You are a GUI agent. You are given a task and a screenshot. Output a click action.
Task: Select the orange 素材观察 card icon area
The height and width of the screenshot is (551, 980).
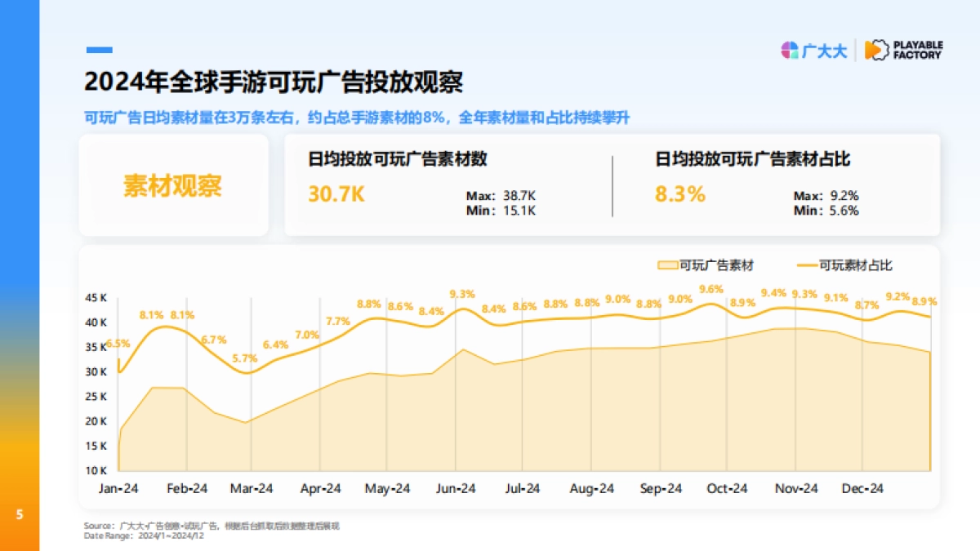pyautogui.click(x=174, y=185)
